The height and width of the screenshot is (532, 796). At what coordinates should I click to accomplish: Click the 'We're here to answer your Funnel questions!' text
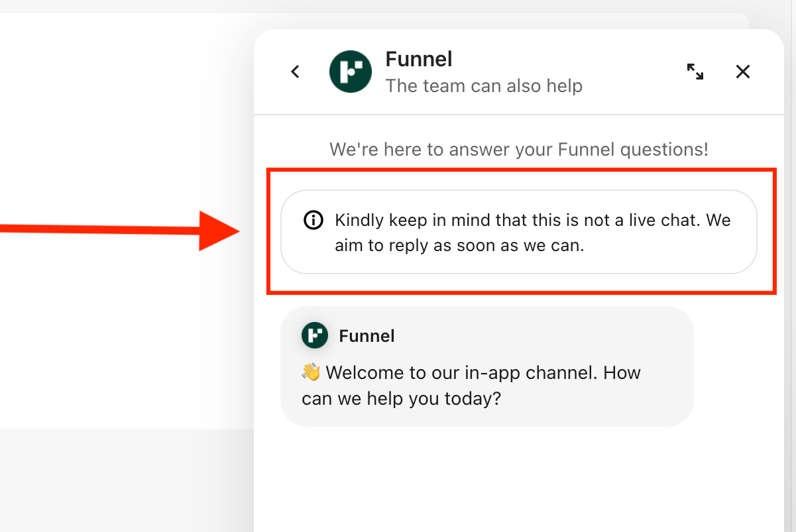519,149
